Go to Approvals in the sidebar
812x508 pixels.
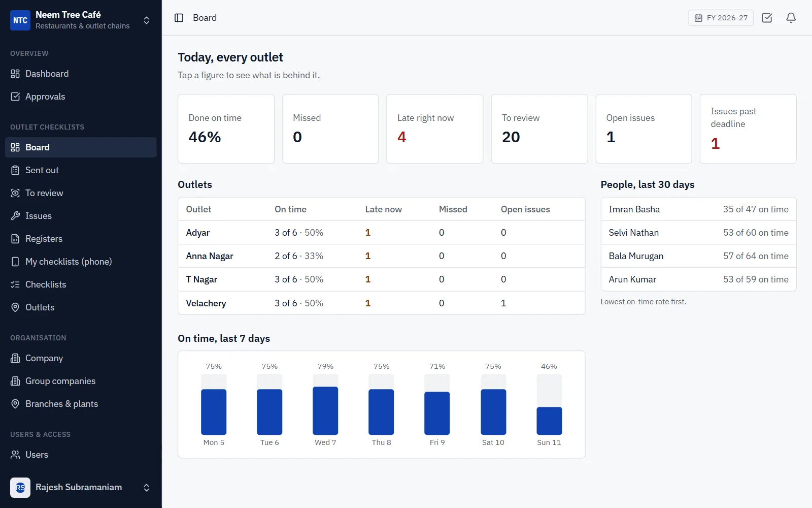click(x=81, y=97)
